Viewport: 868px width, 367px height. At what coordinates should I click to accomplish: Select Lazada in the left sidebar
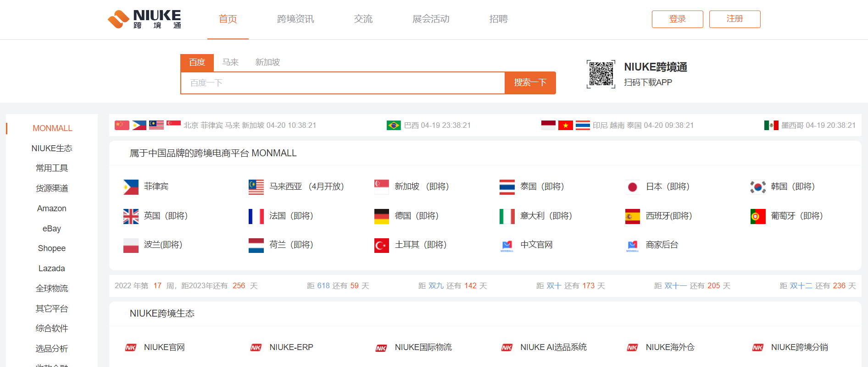52,268
